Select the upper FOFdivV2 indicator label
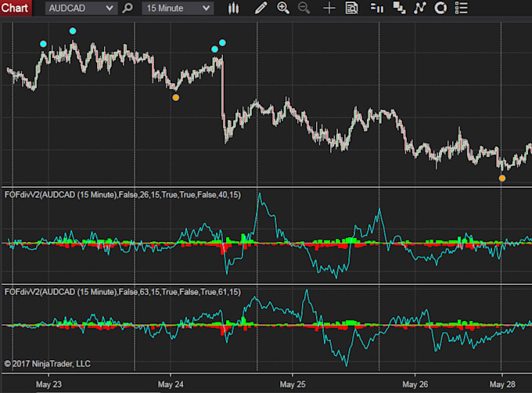The height and width of the screenshot is (393, 532). tap(123, 194)
